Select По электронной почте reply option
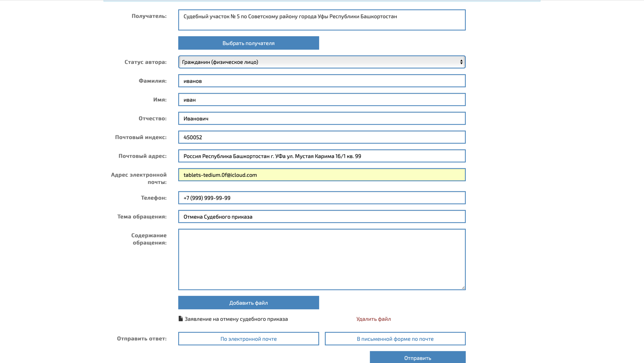Image resolution: width=644 pixels, height=363 pixels. (x=248, y=339)
